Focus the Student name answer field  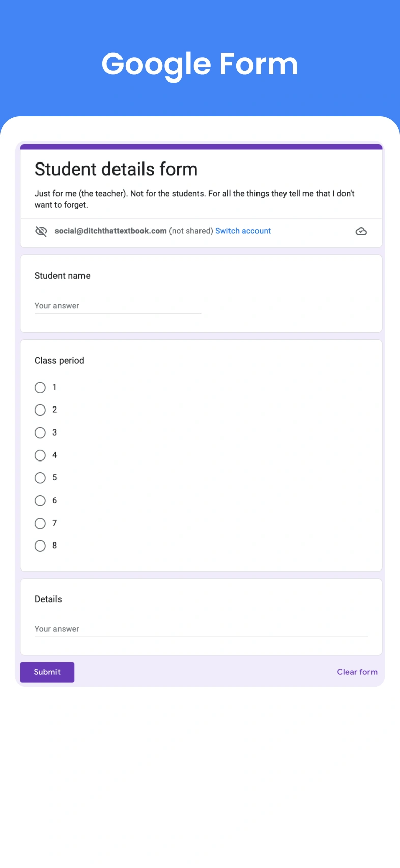coord(118,306)
